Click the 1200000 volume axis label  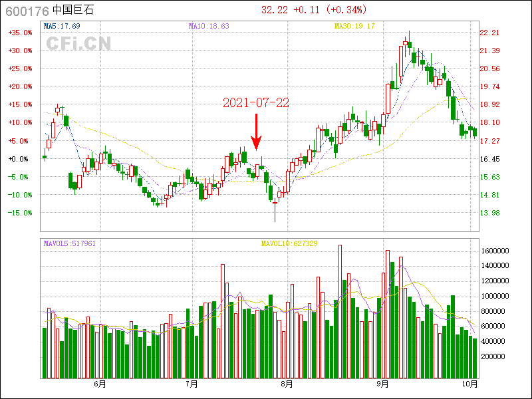(x=495, y=281)
